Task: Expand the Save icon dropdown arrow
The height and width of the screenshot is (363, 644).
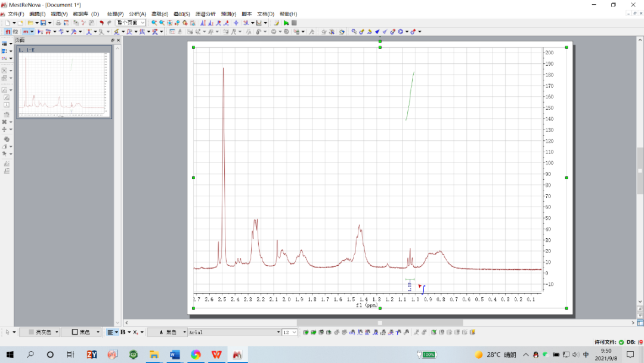Action: click(x=49, y=23)
